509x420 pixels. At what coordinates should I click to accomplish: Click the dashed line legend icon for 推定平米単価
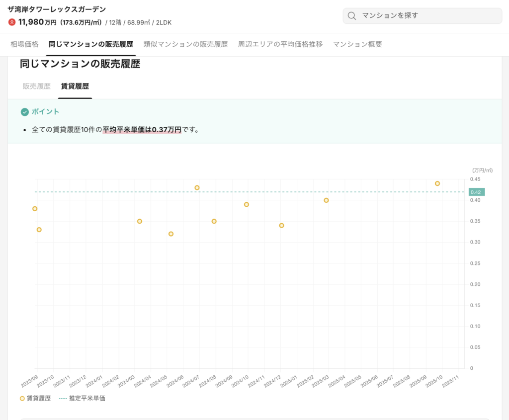(x=63, y=398)
